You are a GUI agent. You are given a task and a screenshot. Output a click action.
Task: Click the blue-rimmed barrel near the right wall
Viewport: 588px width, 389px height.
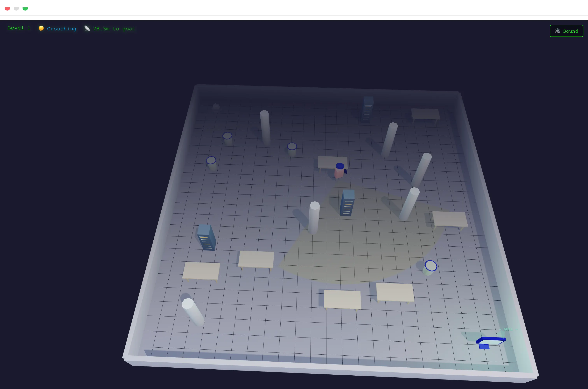[431, 266]
